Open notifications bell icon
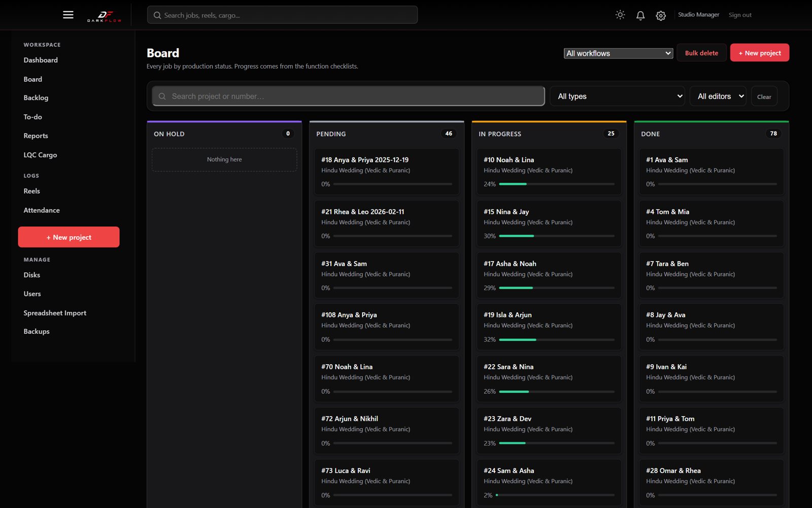The image size is (812, 508). pyautogui.click(x=640, y=15)
